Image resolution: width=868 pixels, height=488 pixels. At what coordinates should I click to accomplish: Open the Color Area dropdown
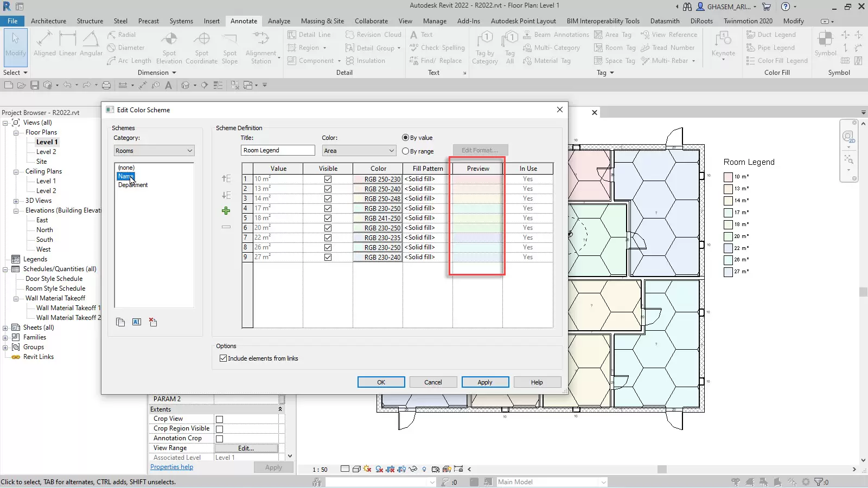click(x=359, y=151)
